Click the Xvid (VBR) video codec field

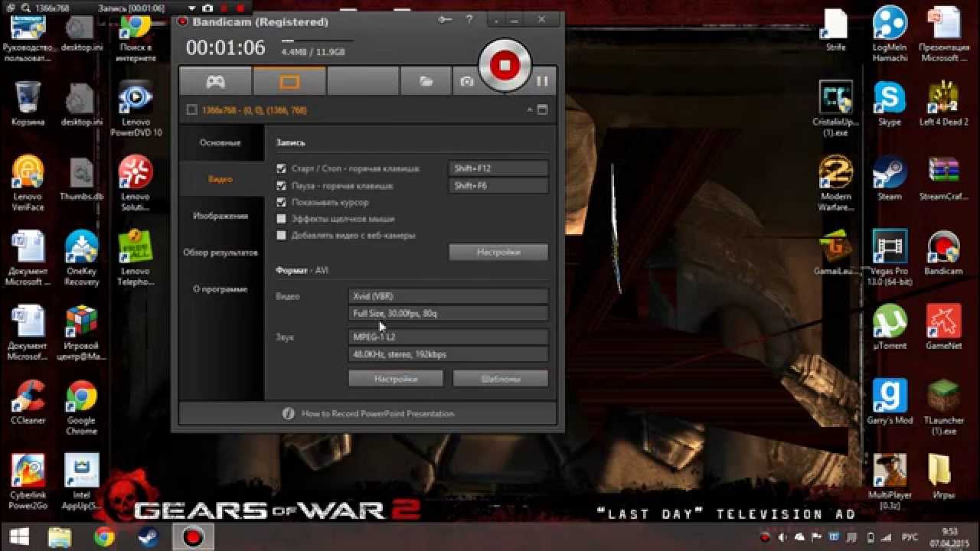(x=449, y=296)
